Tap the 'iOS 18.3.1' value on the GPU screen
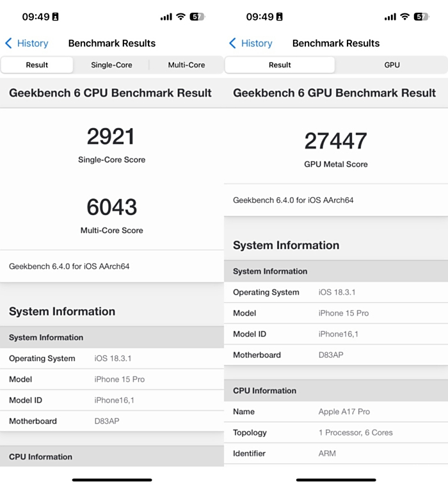 click(x=337, y=292)
